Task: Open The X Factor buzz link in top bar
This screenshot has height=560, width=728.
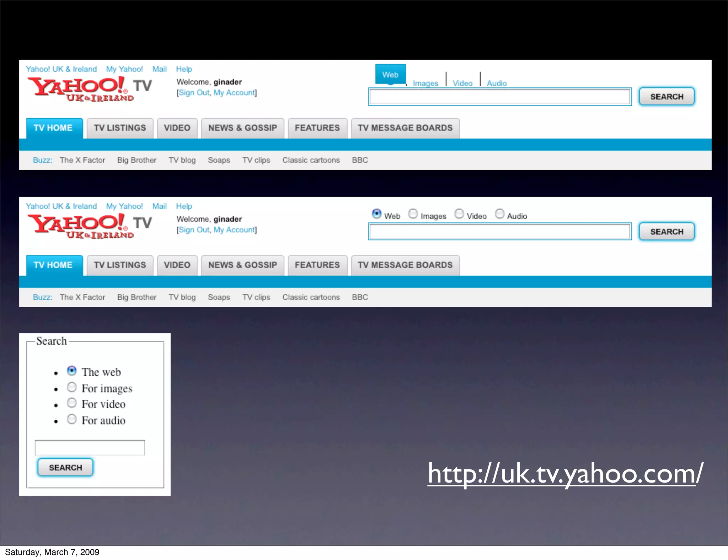Action: (82, 160)
